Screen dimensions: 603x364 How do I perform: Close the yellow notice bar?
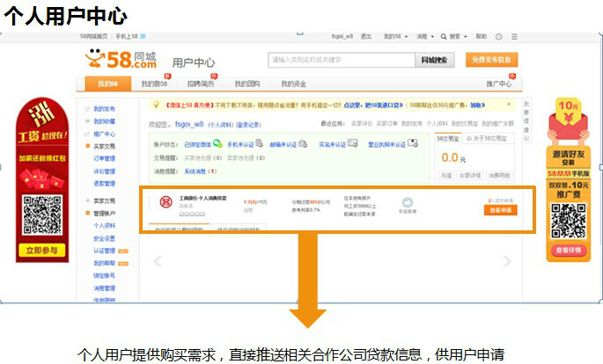pos(509,104)
